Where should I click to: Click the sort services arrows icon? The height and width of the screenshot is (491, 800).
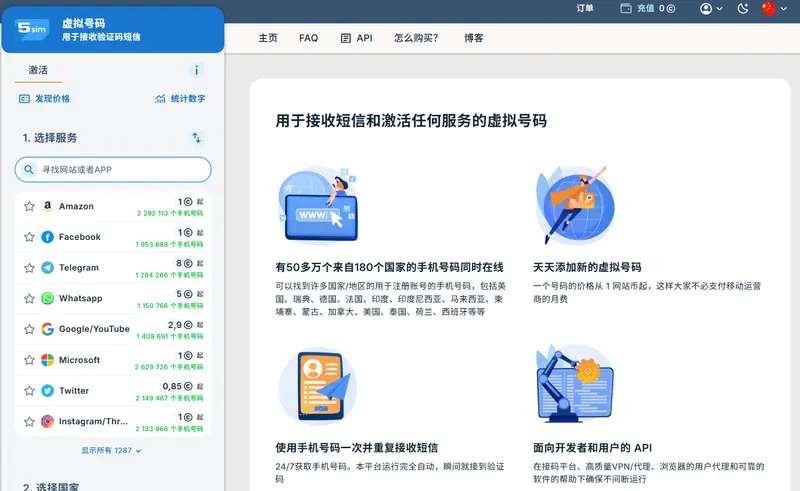pyautogui.click(x=196, y=138)
